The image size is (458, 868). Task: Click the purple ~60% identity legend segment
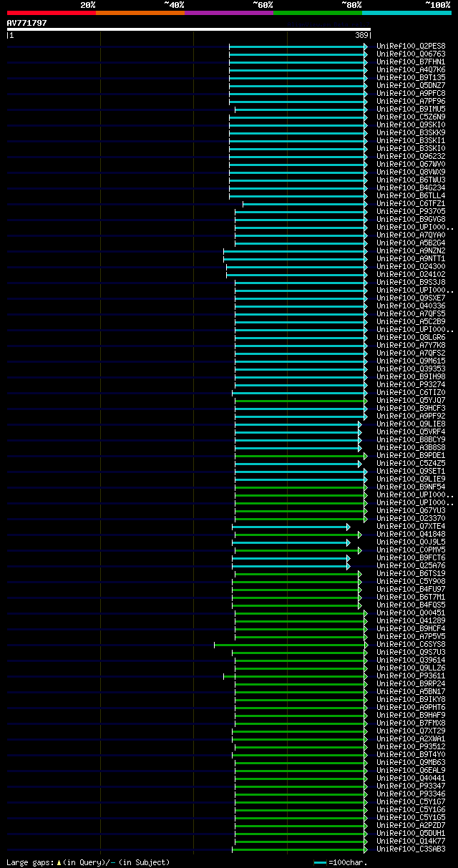[x=228, y=12]
